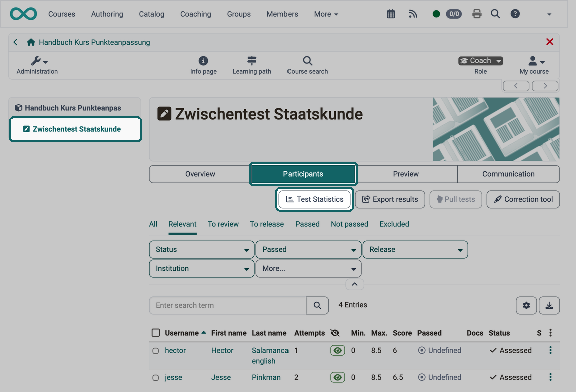Open the Learning path tool

click(252, 65)
